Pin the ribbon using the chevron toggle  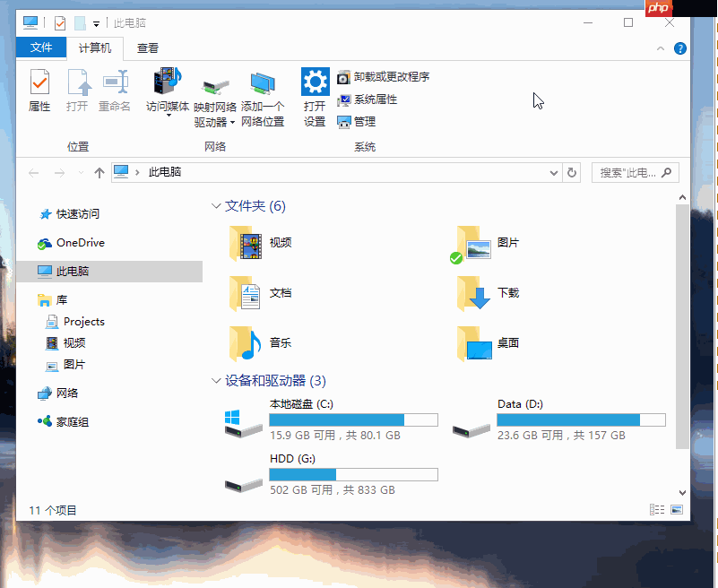[x=661, y=48]
